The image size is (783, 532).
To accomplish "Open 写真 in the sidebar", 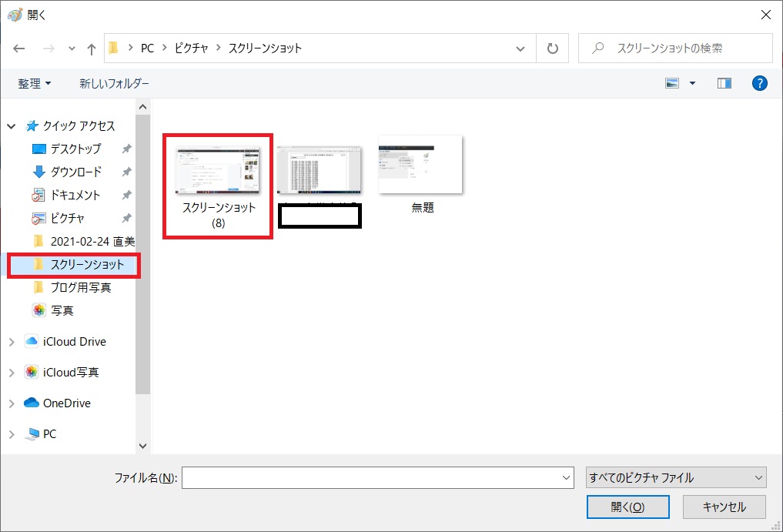I will [x=62, y=311].
